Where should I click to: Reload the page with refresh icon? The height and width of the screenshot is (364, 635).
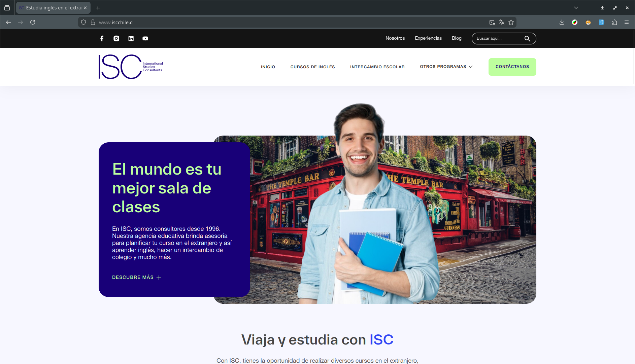point(33,22)
